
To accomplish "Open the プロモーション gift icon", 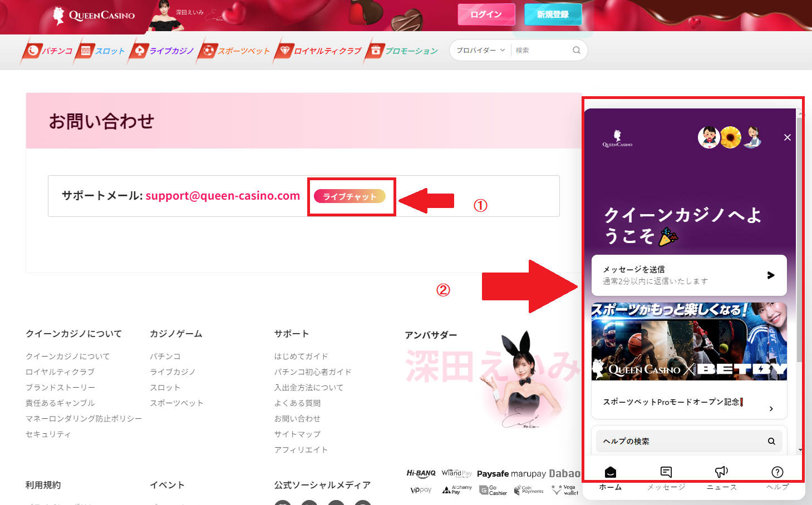I will click(376, 51).
